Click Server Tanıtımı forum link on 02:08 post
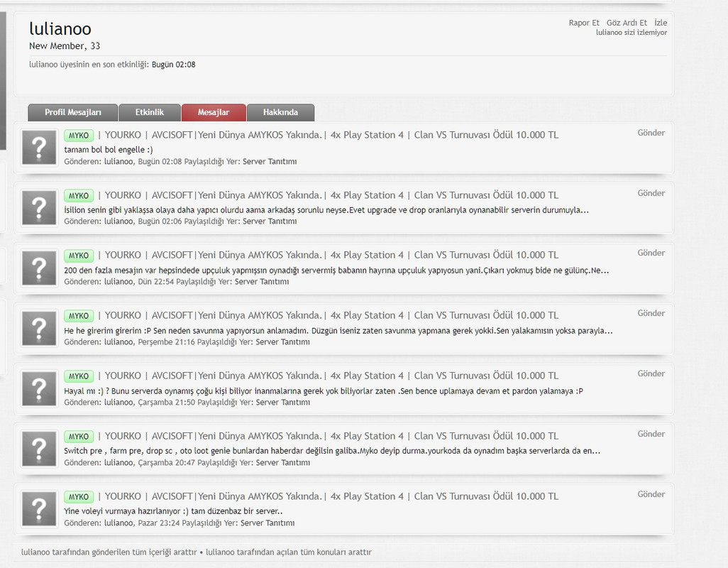The height and width of the screenshot is (568, 728). 270,162
